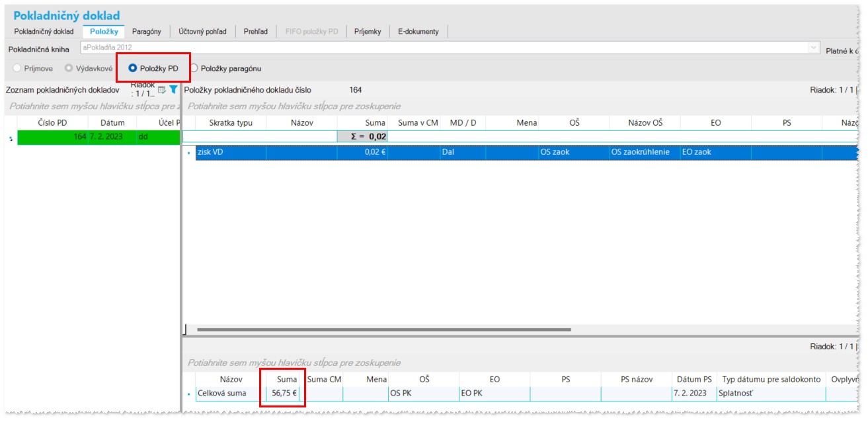Select document number 164 in the list

(x=52, y=138)
